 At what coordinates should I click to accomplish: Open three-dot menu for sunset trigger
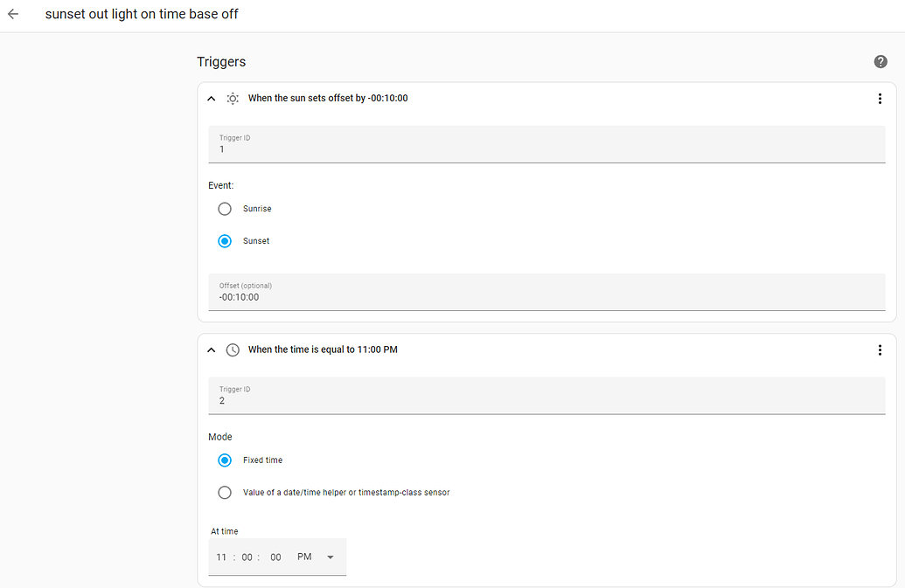[x=880, y=99]
